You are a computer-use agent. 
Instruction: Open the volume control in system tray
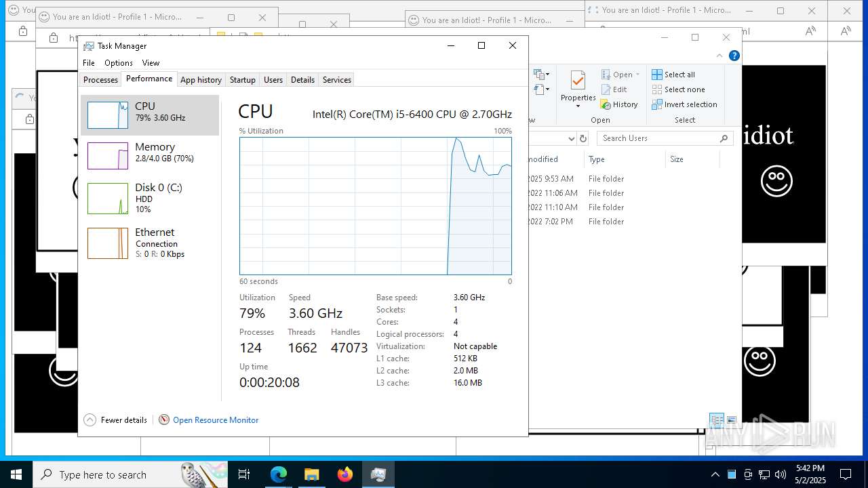781,474
